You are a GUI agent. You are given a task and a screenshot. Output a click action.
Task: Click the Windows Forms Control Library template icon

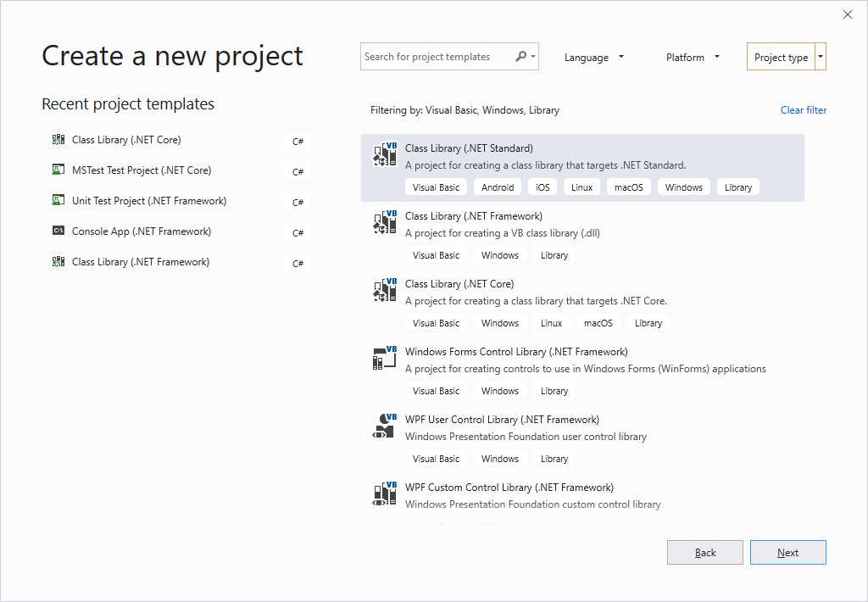pyautogui.click(x=384, y=358)
